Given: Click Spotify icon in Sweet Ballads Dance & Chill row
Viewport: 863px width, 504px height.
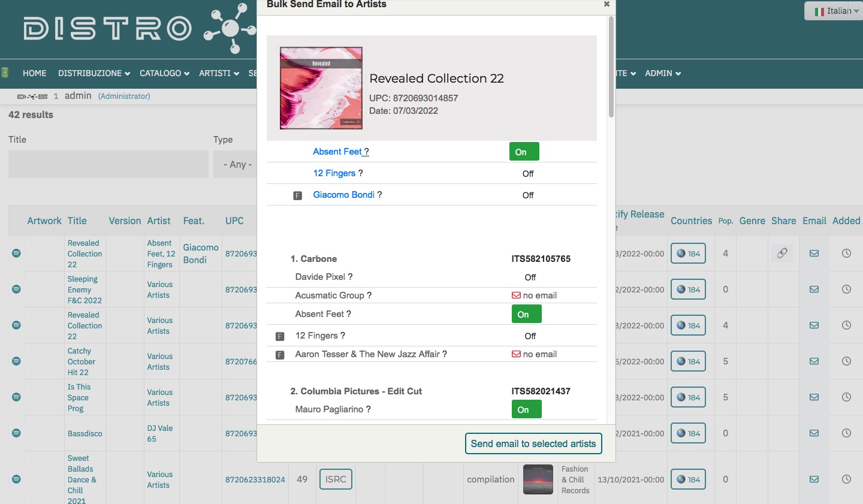Looking at the screenshot, I should pos(16,479).
